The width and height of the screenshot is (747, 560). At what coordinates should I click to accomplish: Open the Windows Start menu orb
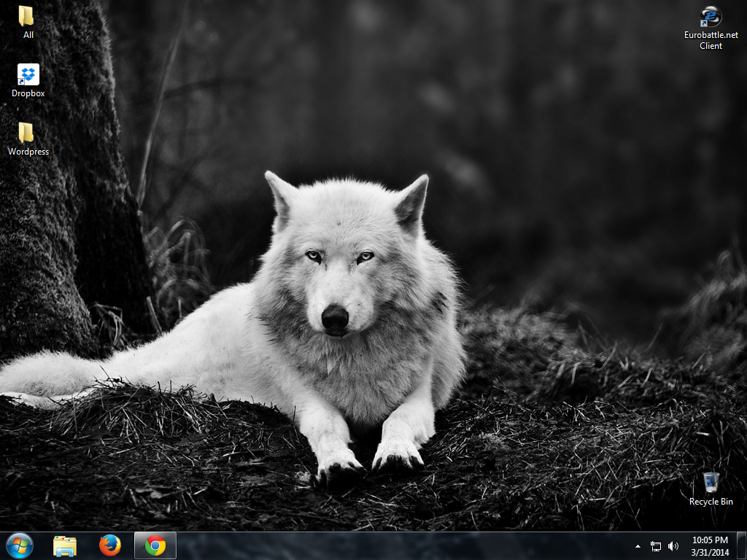coord(20,545)
